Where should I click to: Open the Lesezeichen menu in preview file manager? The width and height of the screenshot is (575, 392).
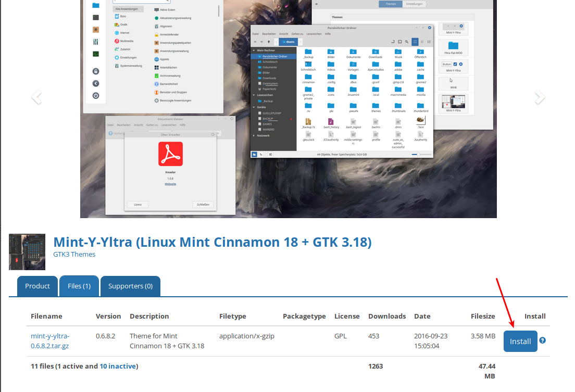[x=314, y=34]
